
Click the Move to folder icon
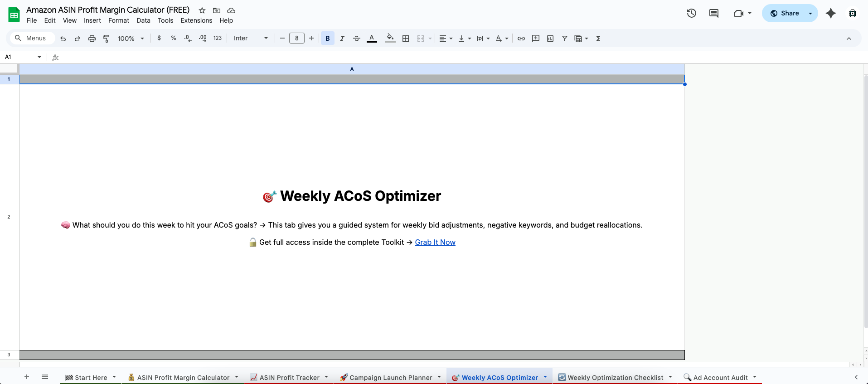[217, 10]
